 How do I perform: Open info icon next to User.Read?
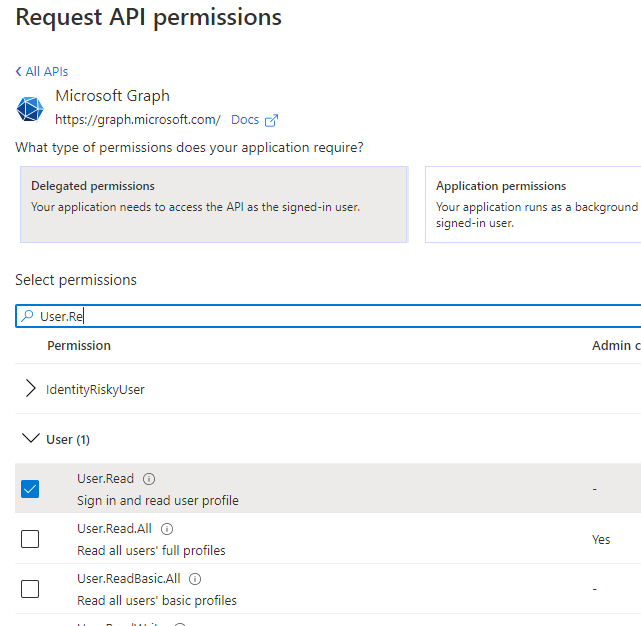point(149,479)
